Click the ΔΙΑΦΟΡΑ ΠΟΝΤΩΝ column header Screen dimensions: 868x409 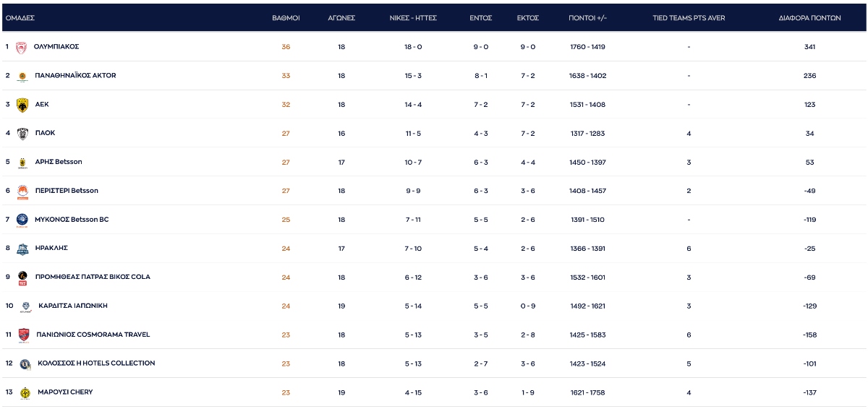coord(809,18)
